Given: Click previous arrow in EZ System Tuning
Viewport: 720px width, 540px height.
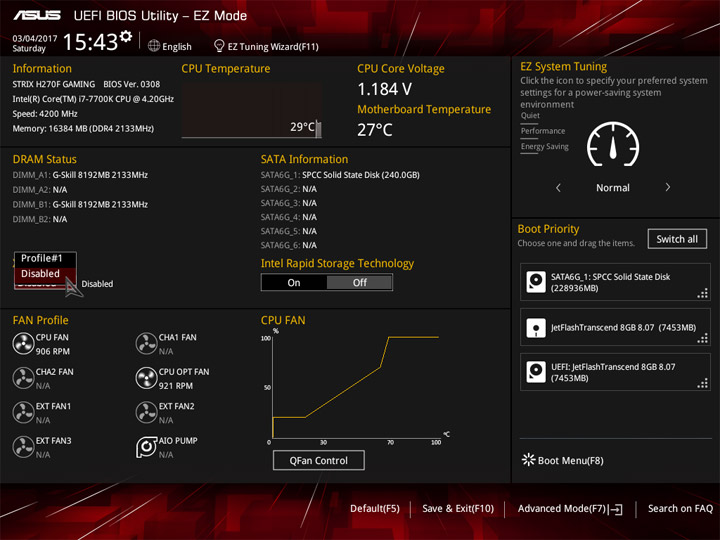Looking at the screenshot, I should pyautogui.click(x=558, y=188).
